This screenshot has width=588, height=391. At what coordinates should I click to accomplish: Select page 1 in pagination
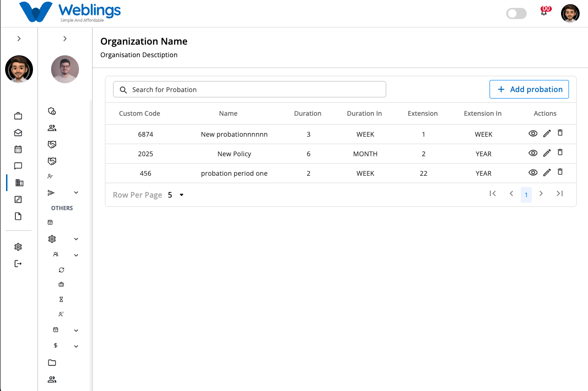pos(526,195)
